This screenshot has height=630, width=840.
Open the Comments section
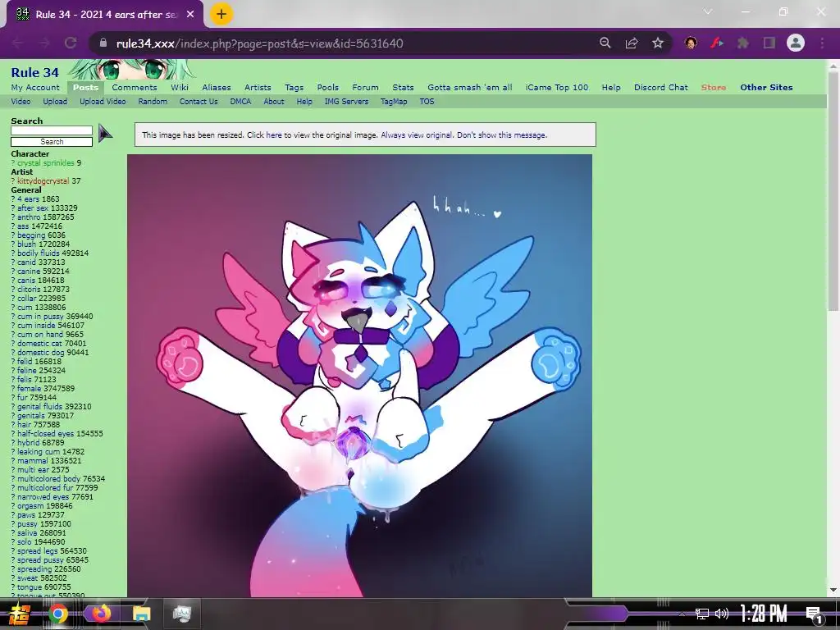(x=135, y=87)
